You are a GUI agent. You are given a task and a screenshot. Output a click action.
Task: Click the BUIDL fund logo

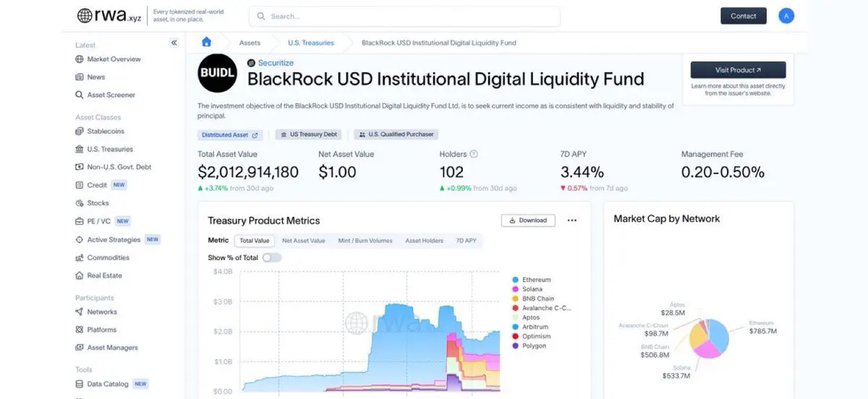(217, 73)
